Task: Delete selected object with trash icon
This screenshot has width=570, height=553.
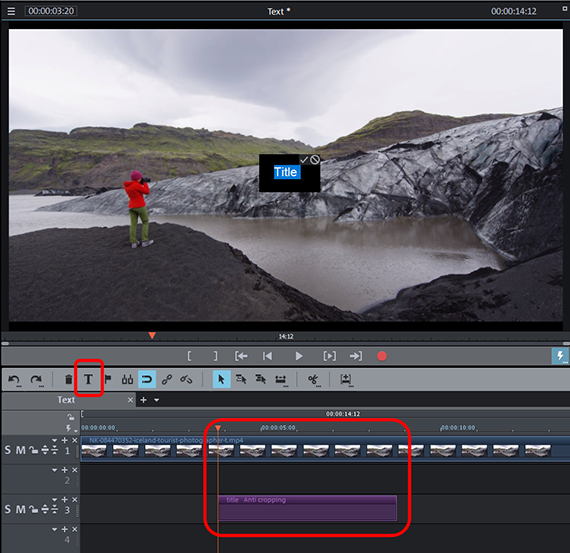Action: tap(68, 380)
